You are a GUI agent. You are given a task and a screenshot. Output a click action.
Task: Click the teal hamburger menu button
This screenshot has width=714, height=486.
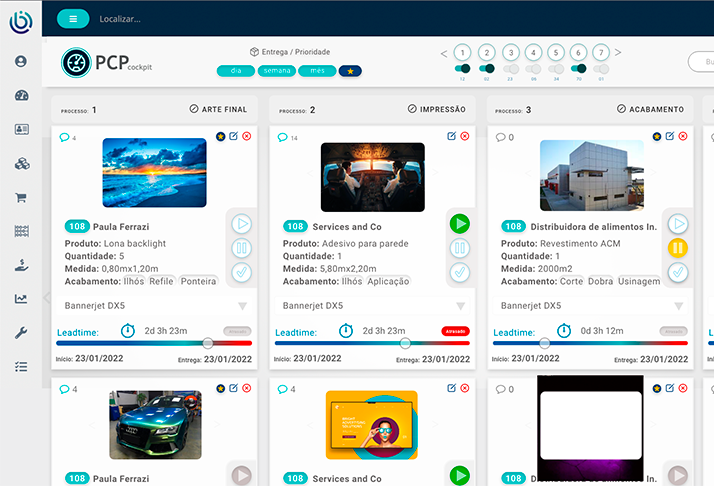point(73,18)
